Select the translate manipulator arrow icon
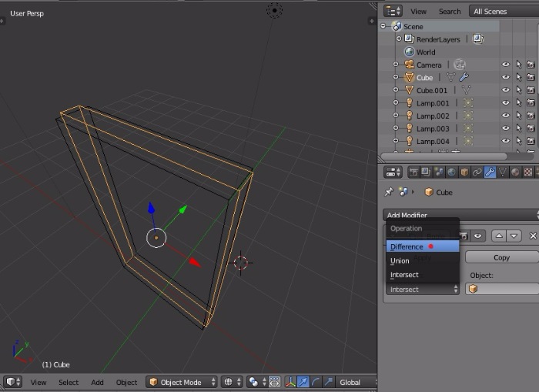539x392 pixels. (303, 382)
